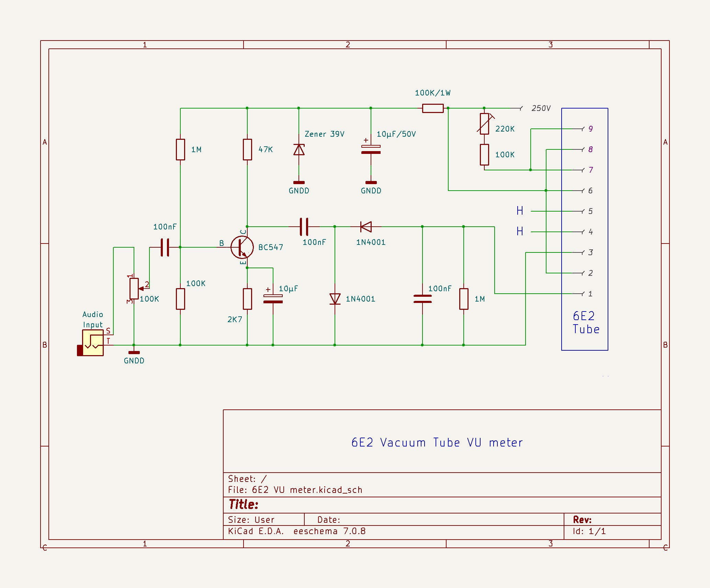The width and height of the screenshot is (710, 588).
Task: Select the GNDD symbol under the Zener
Action: click(x=299, y=183)
